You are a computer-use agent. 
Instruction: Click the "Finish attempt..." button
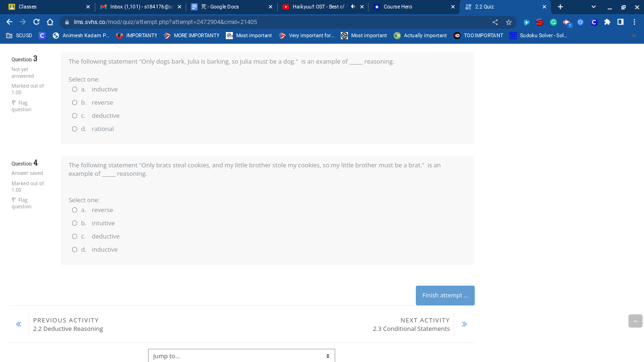click(445, 295)
